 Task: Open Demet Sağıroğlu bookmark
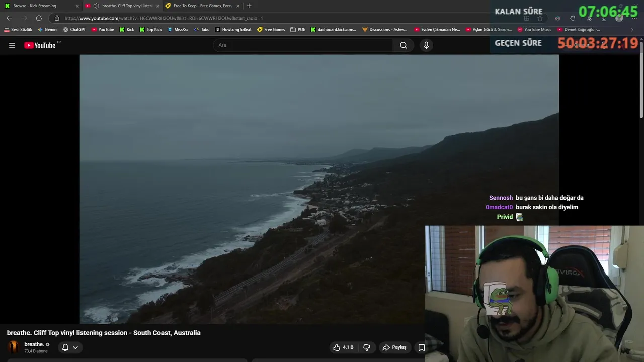click(x=579, y=30)
